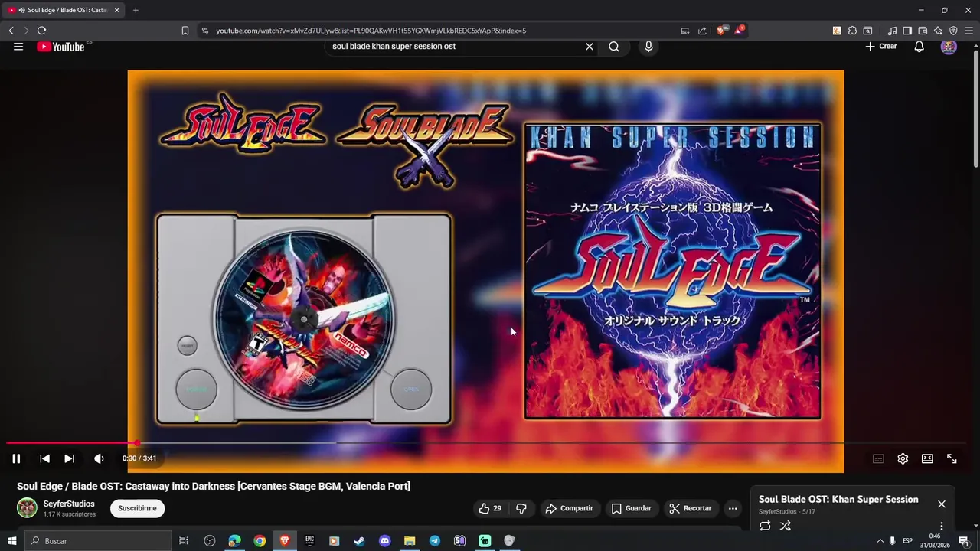Open the video player settings gear
The width and height of the screenshot is (980, 551).
point(903,458)
